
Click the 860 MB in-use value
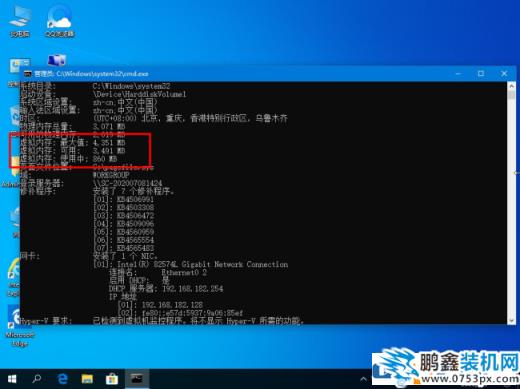[x=105, y=159]
